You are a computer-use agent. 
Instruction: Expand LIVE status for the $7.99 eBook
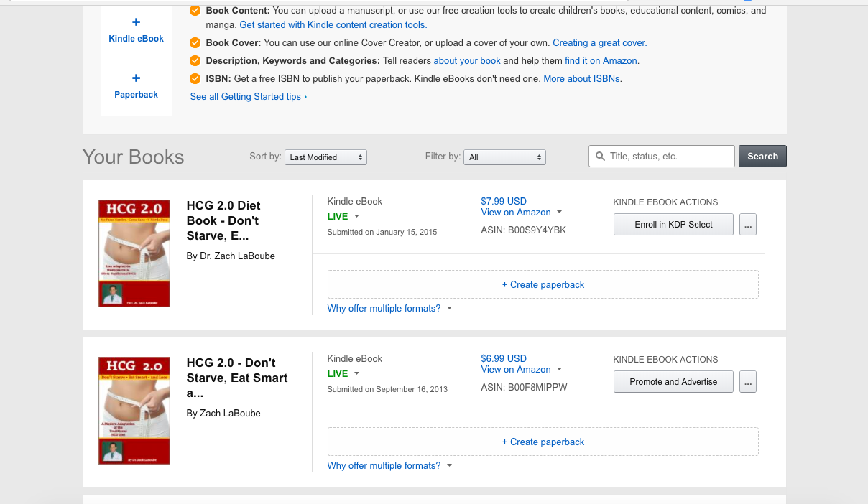(343, 216)
